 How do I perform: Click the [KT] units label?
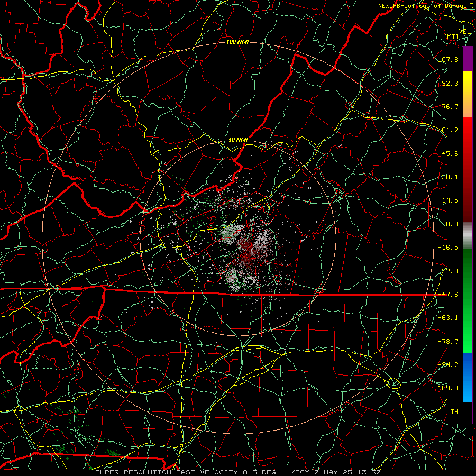[452, 36]
